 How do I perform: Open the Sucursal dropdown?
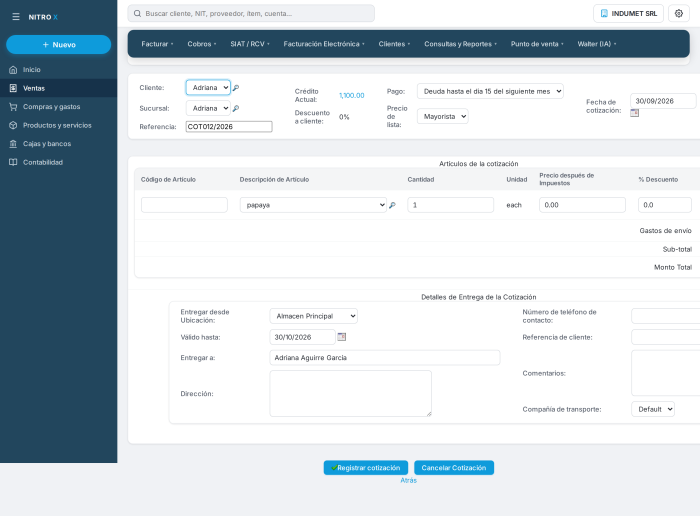click(x=208, y=108)
